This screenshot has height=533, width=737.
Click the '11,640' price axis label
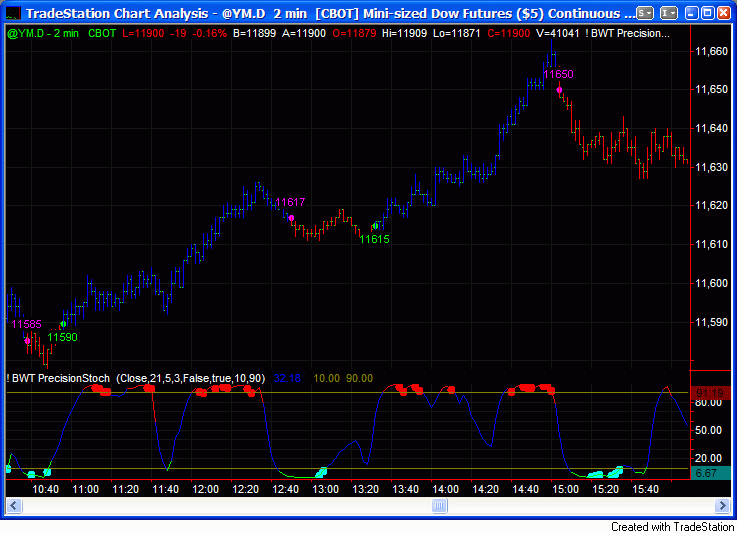click(x=711, y=128)
